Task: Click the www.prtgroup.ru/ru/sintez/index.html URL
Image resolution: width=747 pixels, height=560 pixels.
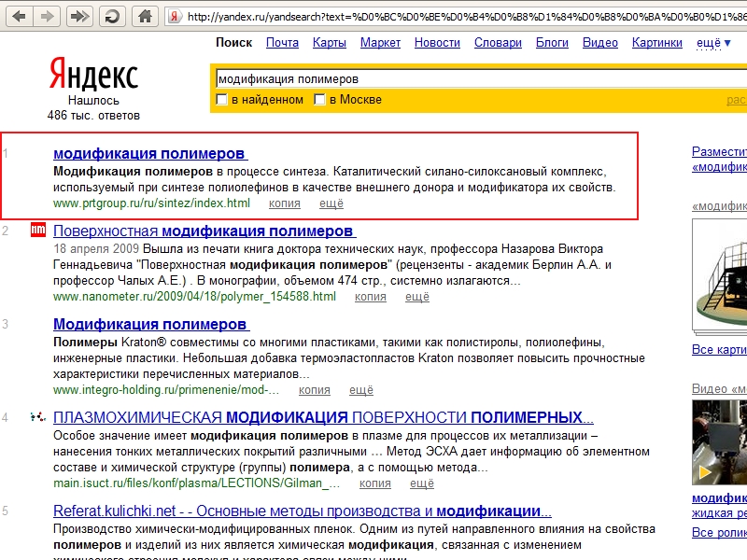Action: (x=151, y=203)
